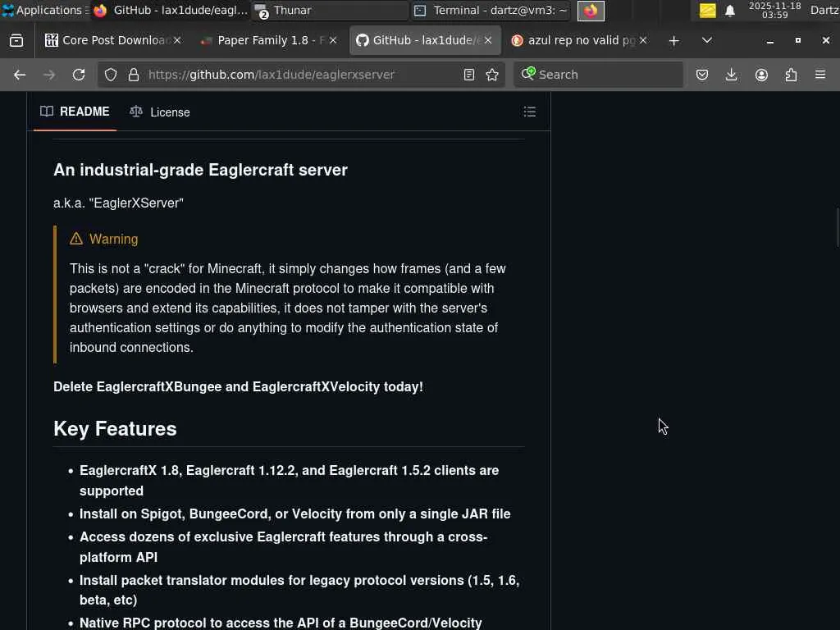Open the Firefox downloads panel
This screenshot has width=840, height=630.
coord(731,75)
